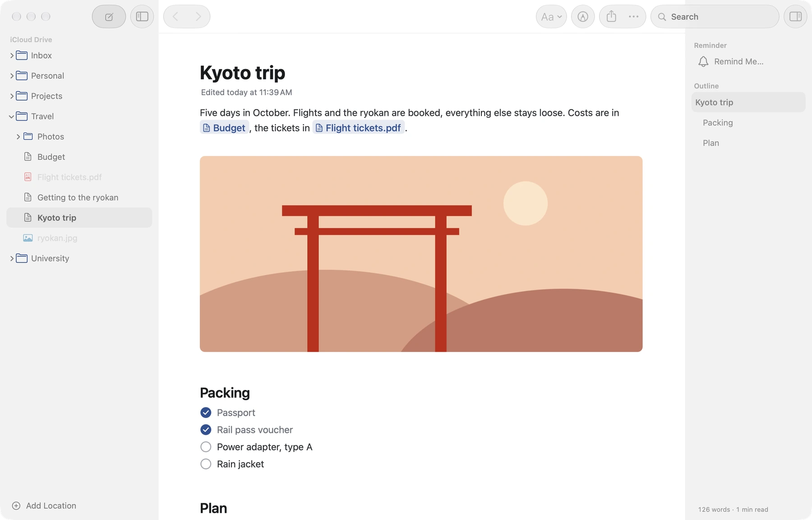Toggle the right inspector panel icon

click(x=795, y=17)
